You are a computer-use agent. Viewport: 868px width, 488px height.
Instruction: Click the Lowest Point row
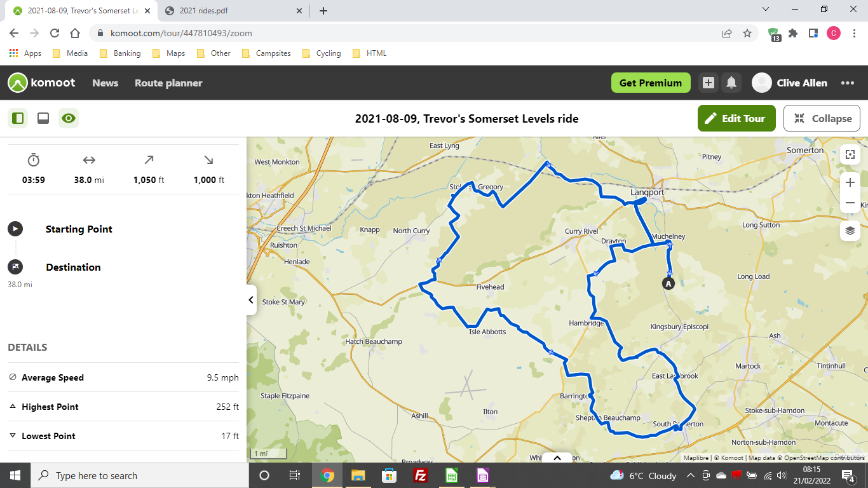[x=123, y=436]
